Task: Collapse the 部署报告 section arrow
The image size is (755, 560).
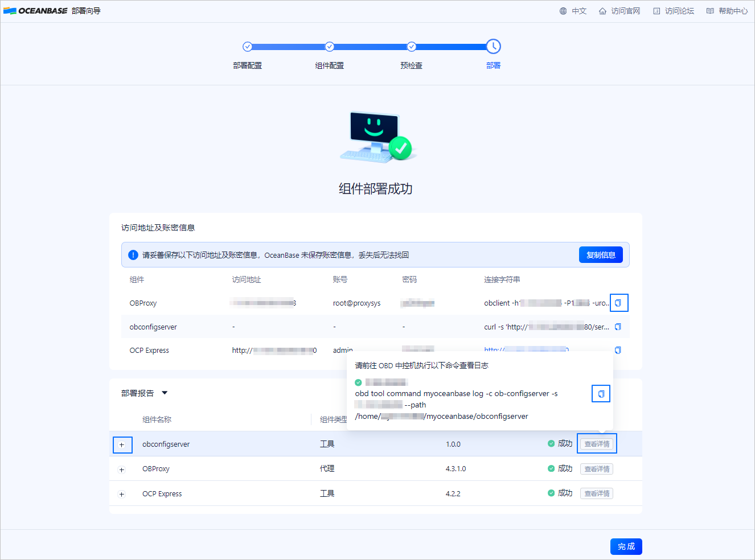Action: pos(165,393)
